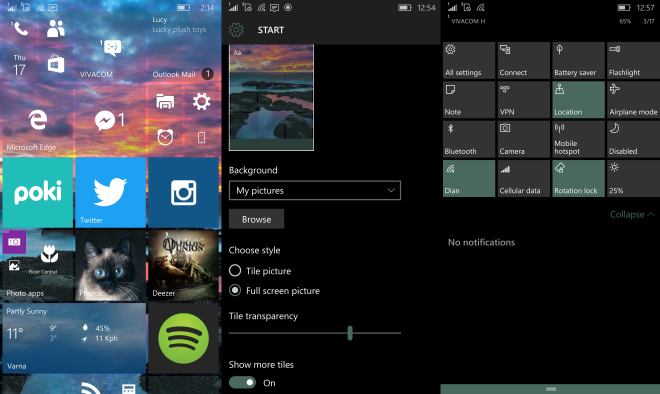This screenshot has width=660, height=394.
Task: Expand the My pictures background dropdown
Action: click(315, 191)
